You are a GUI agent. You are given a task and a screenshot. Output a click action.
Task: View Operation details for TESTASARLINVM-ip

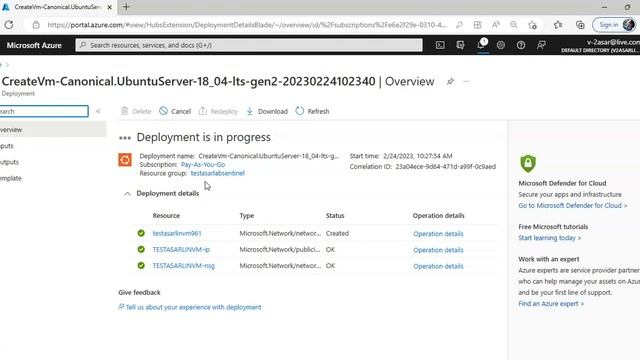click(438, 250)
